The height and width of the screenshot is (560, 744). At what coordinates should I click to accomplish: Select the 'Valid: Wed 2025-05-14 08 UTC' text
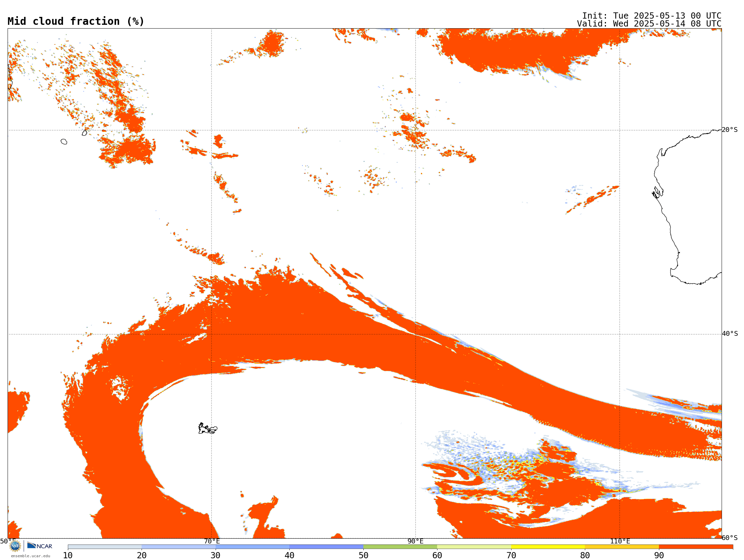click(x=649, y=24)
